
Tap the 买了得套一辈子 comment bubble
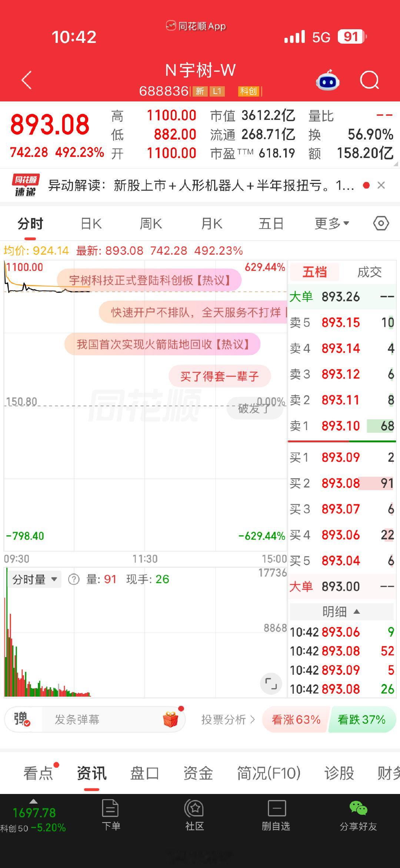coord(220,376)
